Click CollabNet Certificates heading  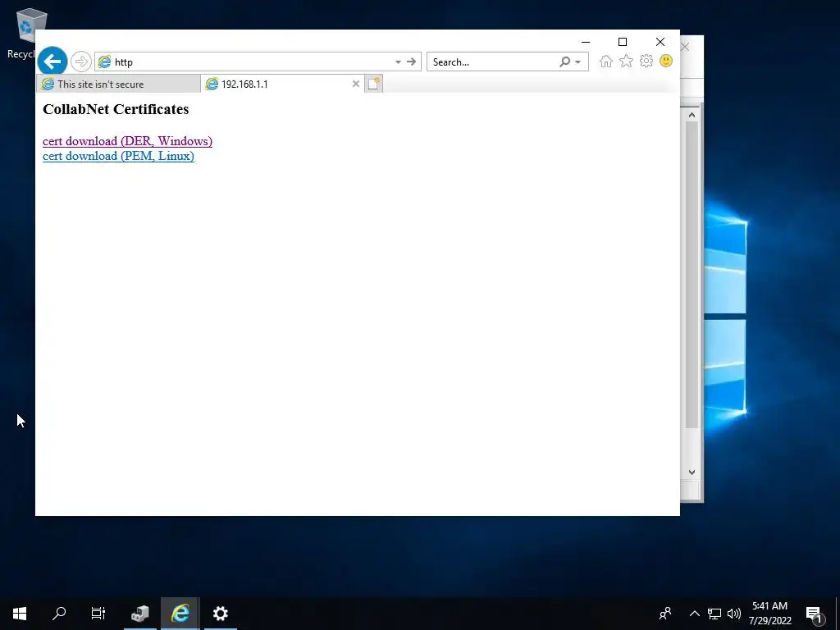coord(116,109)
